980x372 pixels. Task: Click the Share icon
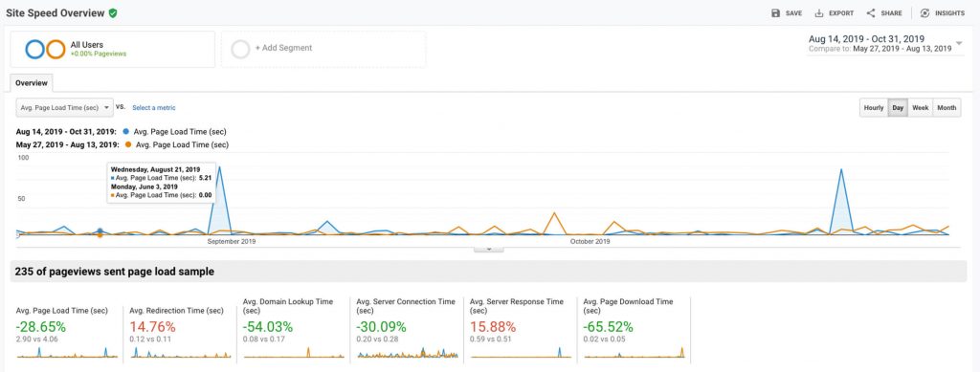tap(871, 13)
